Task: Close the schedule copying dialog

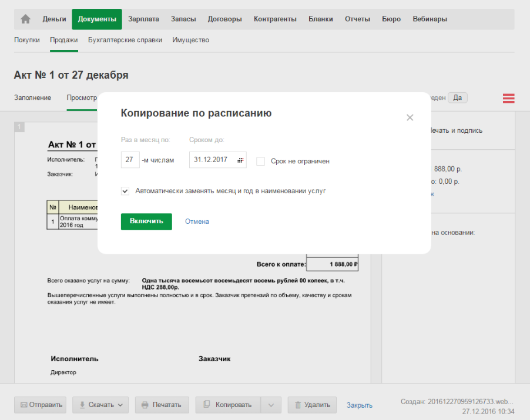Action: pyautogui.click(x=410, y=117)
